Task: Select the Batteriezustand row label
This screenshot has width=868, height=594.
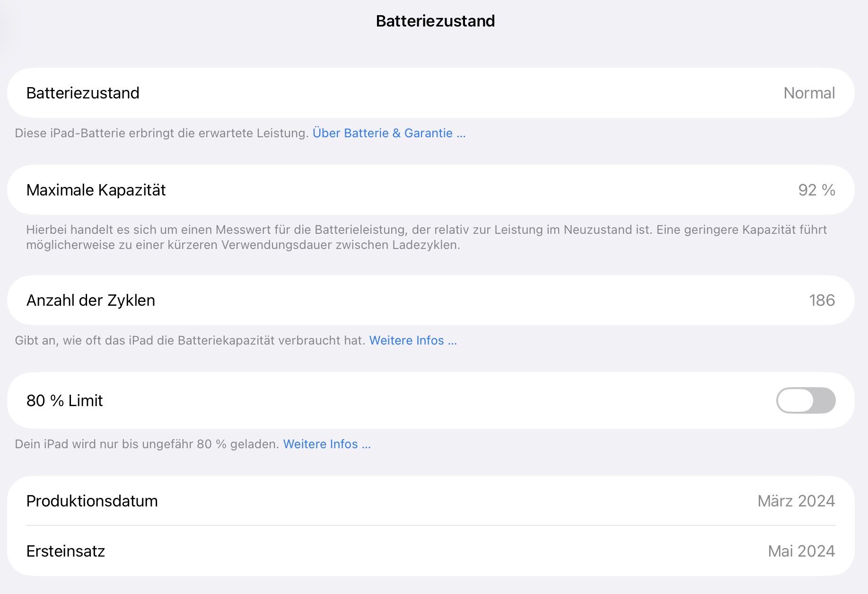Action: pyautogui.click(x=83, y=93)
